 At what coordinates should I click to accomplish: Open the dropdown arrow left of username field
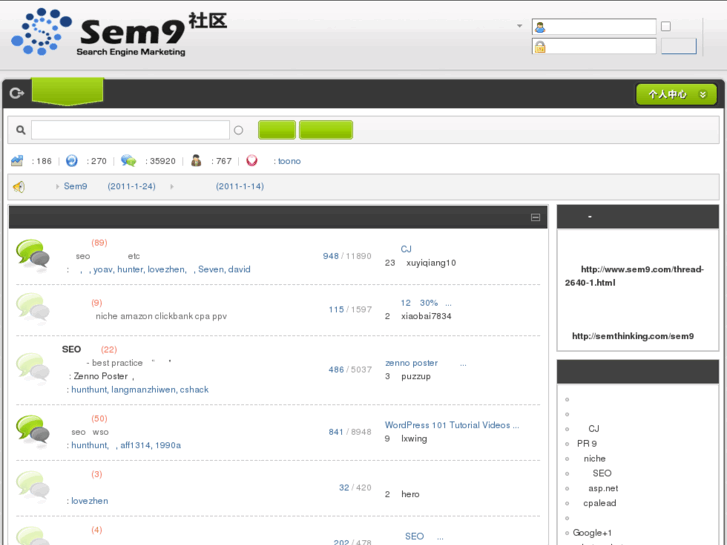point(519,26)
